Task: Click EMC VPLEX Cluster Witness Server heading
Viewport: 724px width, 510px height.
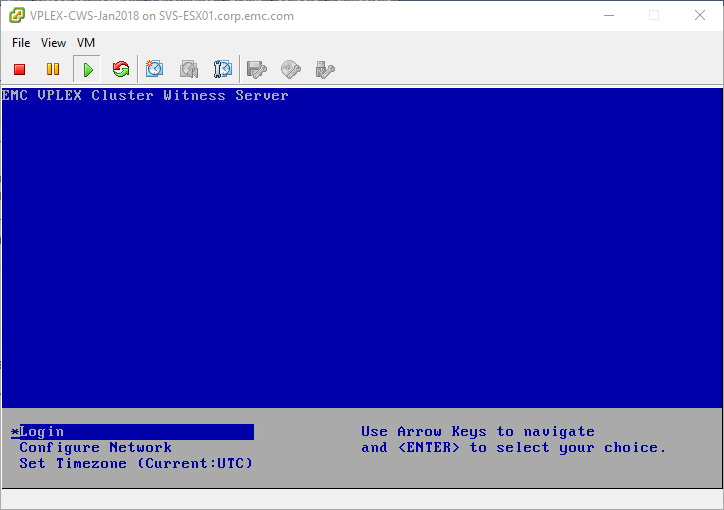Action: (x=145, y=95)
